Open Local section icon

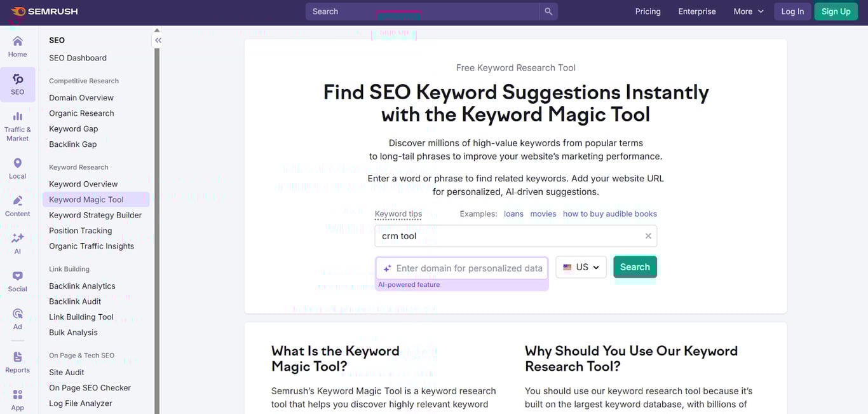click(18, 169)
